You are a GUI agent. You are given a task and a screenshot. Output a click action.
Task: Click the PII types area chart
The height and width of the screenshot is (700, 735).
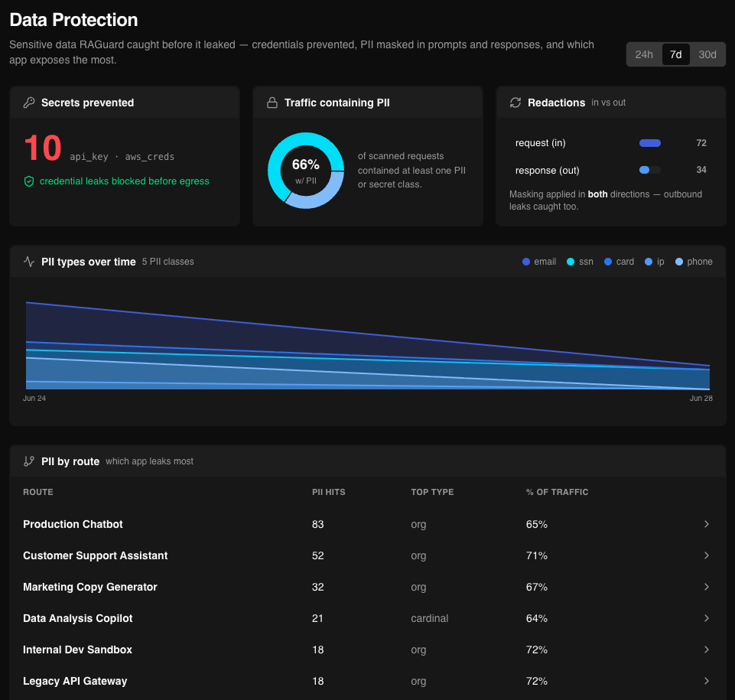pyautogui.click(x=367, y=346)
